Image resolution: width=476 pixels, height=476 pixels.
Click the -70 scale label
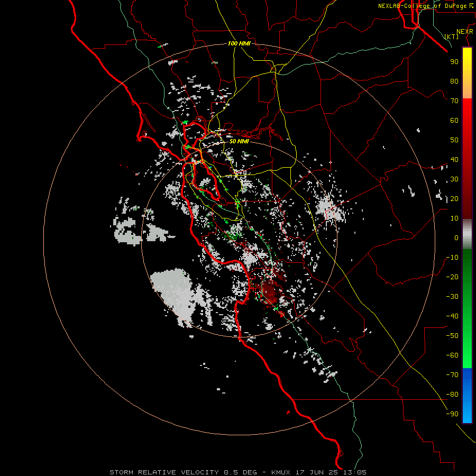[x=452, y=375]
